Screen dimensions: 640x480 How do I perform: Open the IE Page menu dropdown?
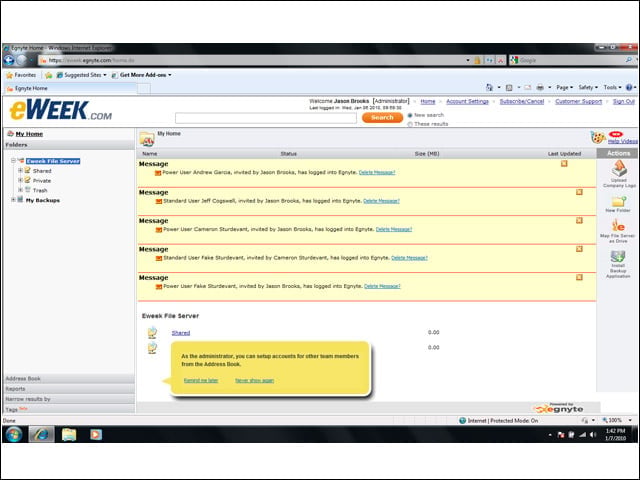(564, 87)
